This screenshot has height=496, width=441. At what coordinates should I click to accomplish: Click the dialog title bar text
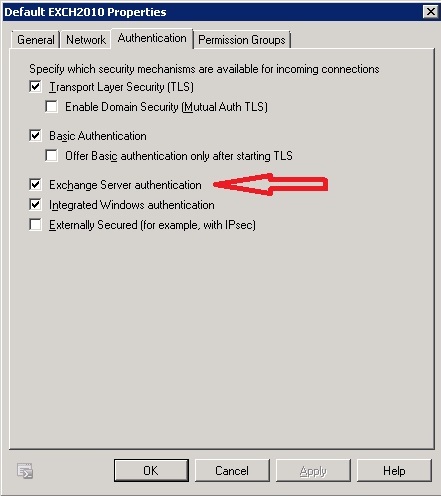pyautogui.click(x=85, y=12)
